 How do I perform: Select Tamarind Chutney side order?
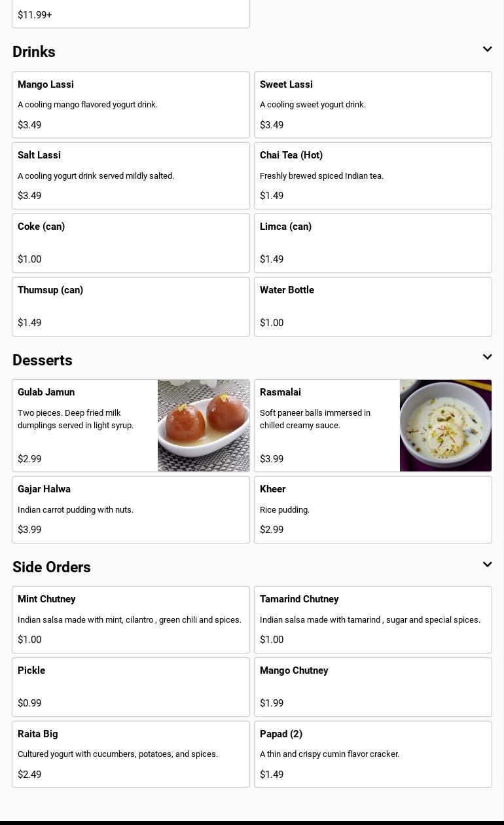[373, 619]
